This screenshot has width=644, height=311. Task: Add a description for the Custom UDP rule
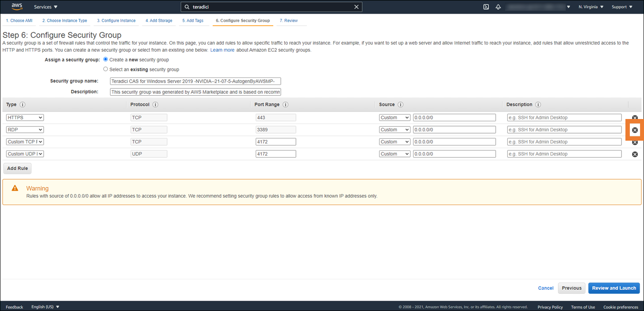564,154
